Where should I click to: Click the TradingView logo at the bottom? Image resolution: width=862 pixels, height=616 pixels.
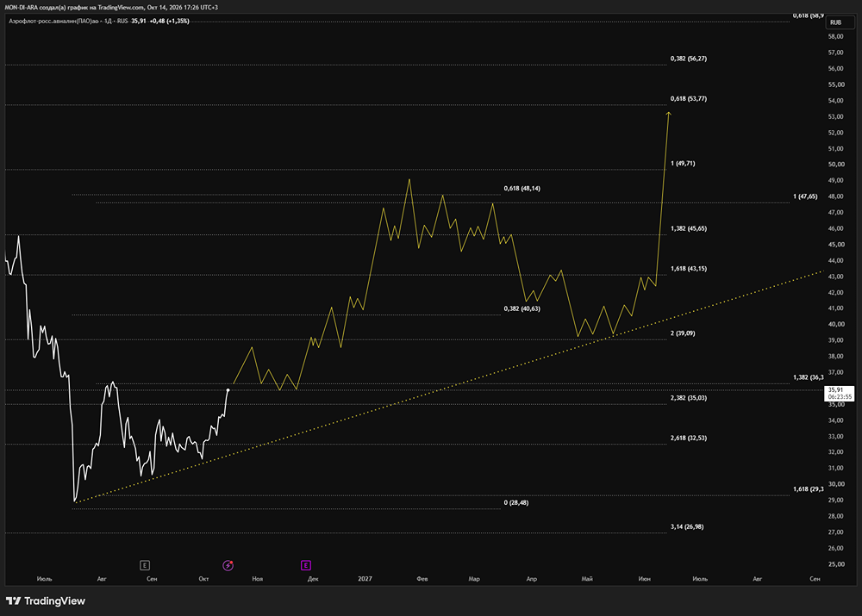(46, 600)
